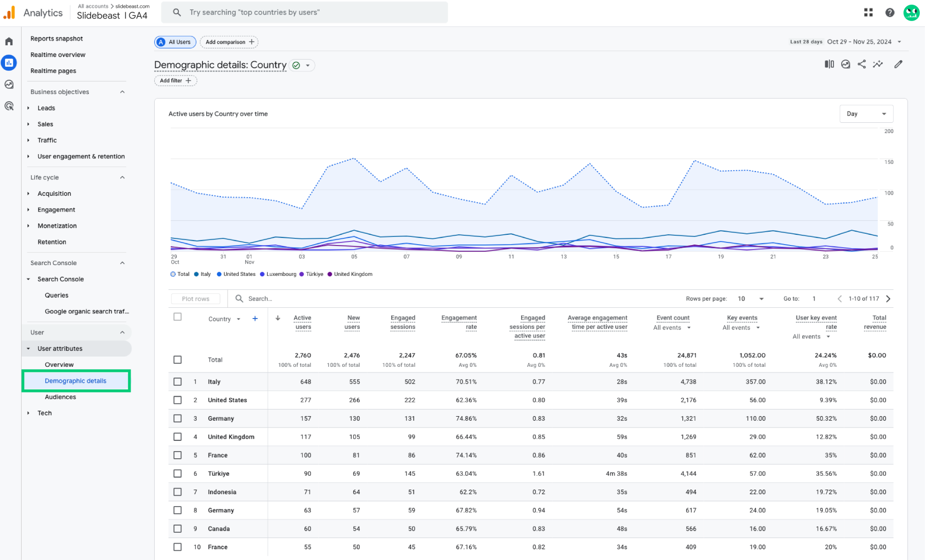Click the Italy legend color dot

[x=197, y=274]
